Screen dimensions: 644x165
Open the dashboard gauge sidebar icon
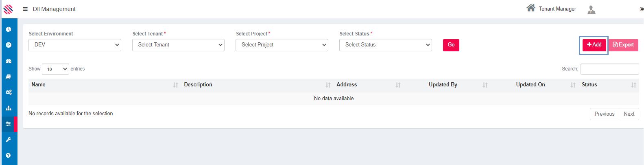pyautogui.click(x=9, y=61)
